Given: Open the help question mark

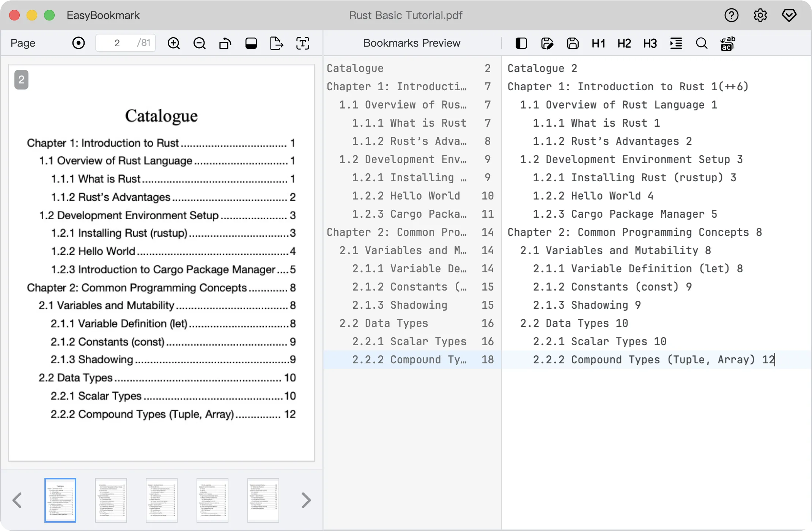Looking at the screenshot, I should [x=732, y=15].
